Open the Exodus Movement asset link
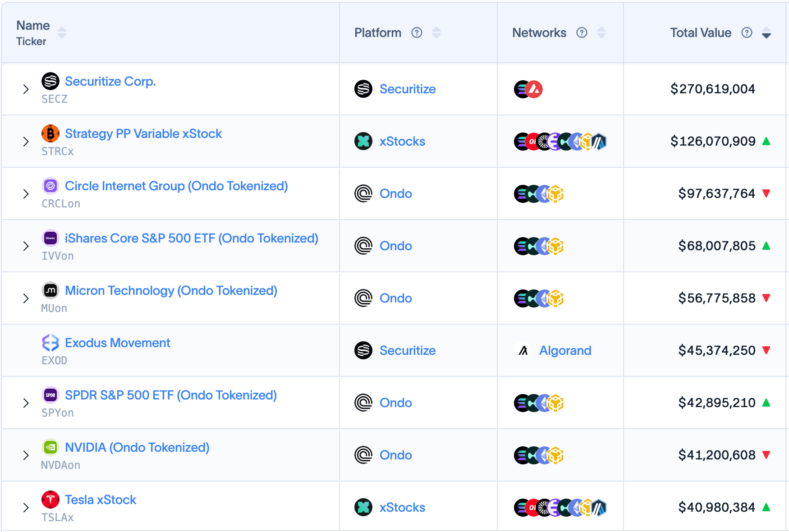Viewport: 789px width, 532px height. pyautogui.click(x=118, y=343)
